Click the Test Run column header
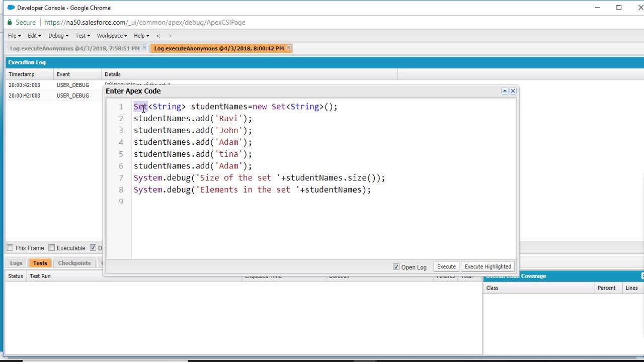 (135, 276)
